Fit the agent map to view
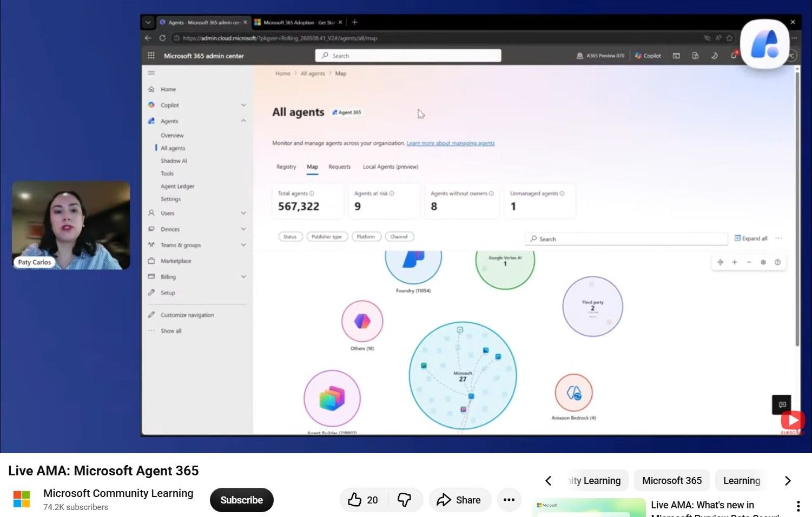This screenshot has width=812, height=517. [720, 262]
